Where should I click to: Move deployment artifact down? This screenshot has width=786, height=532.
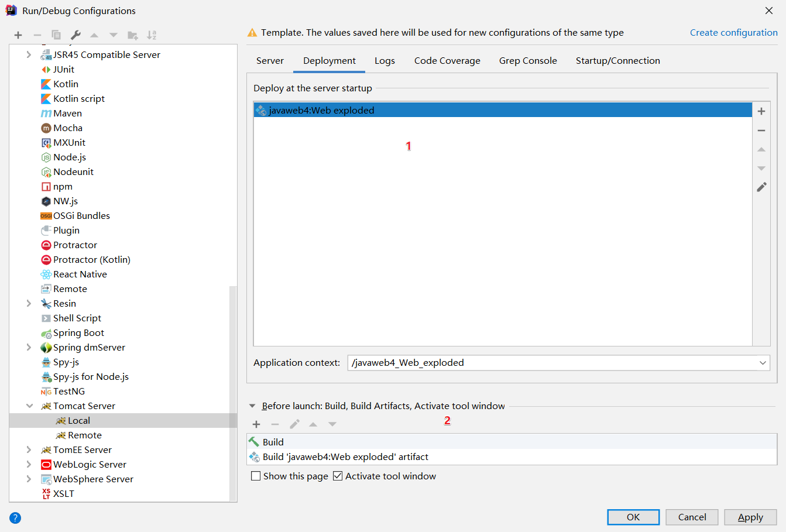pyautogui.click(x=761, y=168)
